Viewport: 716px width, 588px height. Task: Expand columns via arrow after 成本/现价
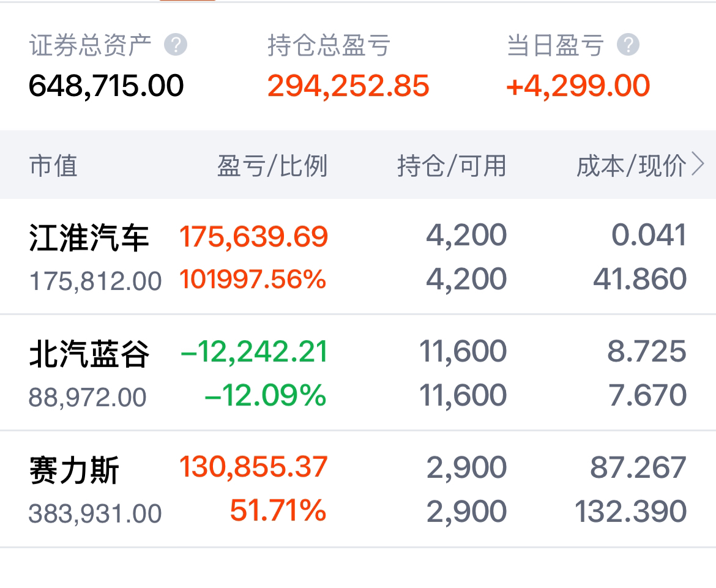click(698, 165)
